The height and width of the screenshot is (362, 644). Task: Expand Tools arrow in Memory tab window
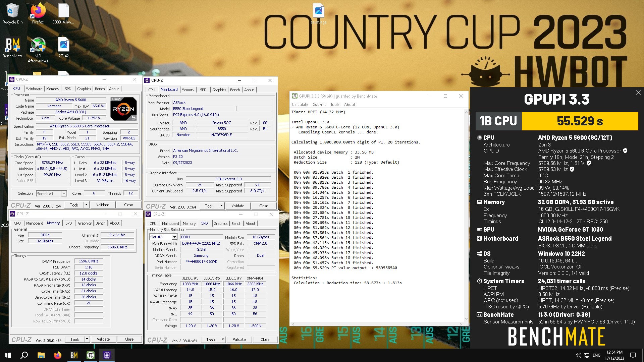click(x=87, y=339)
